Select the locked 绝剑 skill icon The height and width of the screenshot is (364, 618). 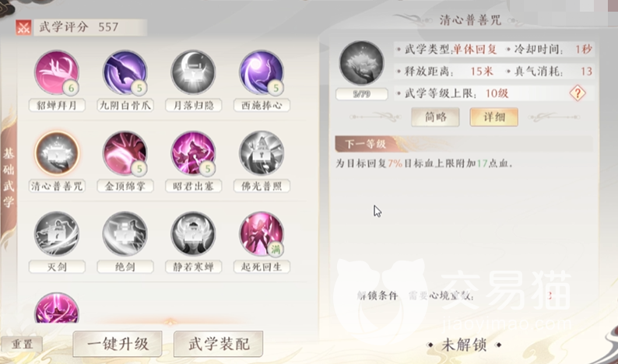[x=125, y=234]
